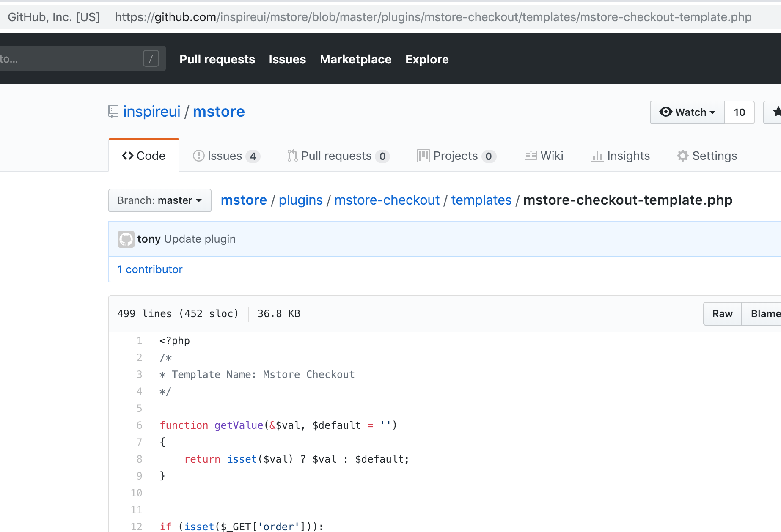The width and height of the screenshot is (781, 532).
Task: Click the Raw file button
Action: coord(722,314)
